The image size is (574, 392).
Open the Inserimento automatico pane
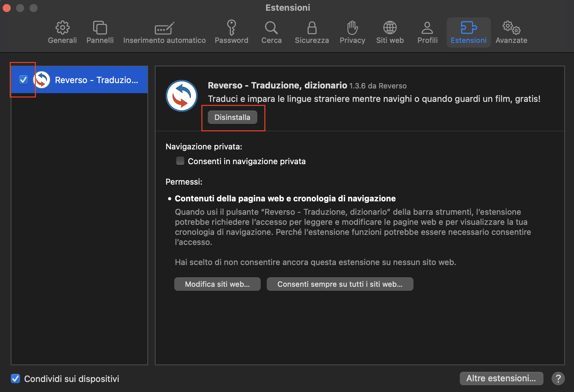[x=164, y=32]
